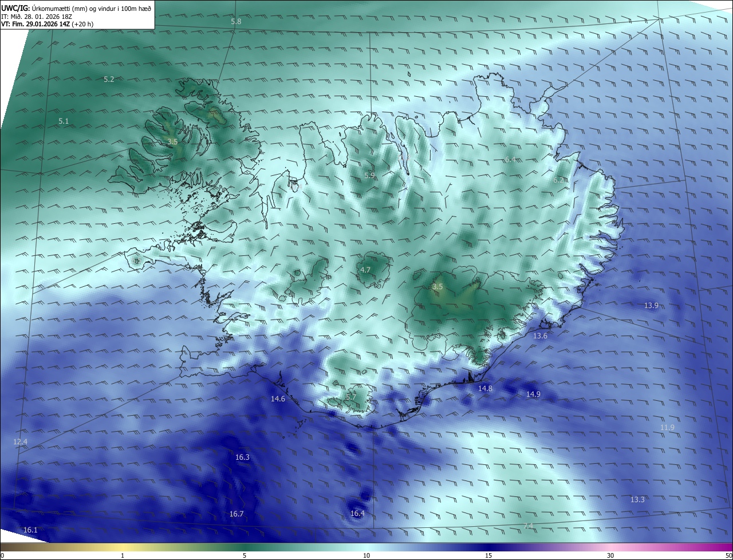This screenshot has width=733, height=560.
Task: Click the 3.5 value on Vatnajökull glacier
Action: (x=438, y=286)
